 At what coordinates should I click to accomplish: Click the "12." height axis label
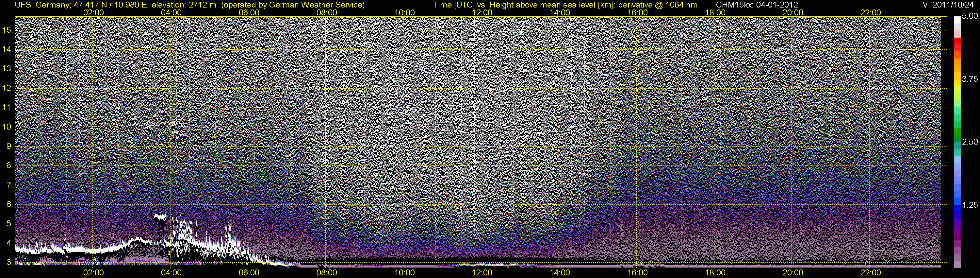point(8,88)
